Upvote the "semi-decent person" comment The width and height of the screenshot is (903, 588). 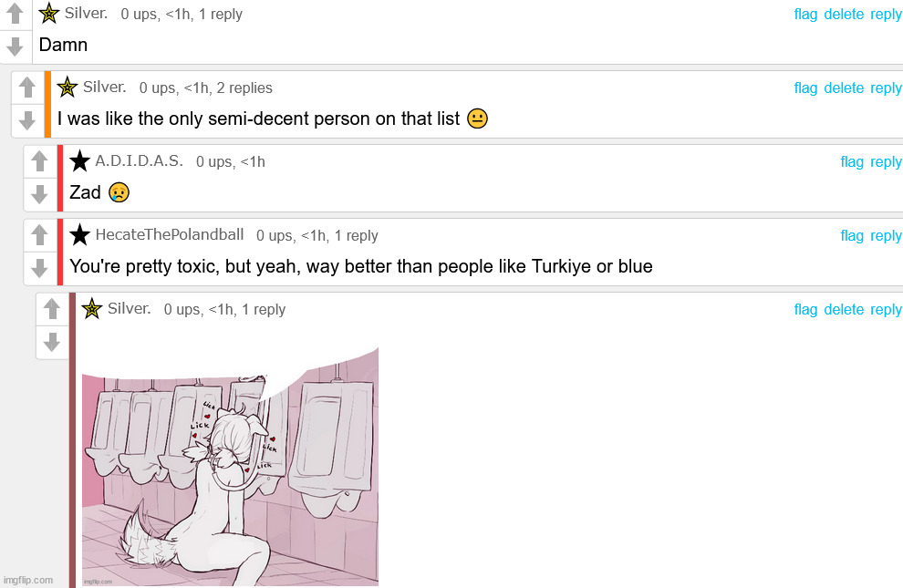(x=27, y=88)
